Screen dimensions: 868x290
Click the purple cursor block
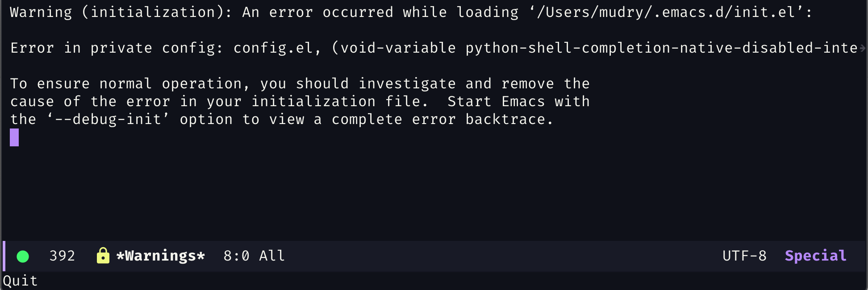[14, 138]
